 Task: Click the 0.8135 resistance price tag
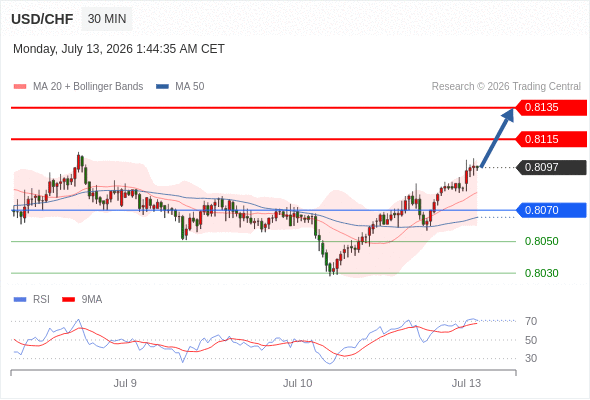[551, 108]
